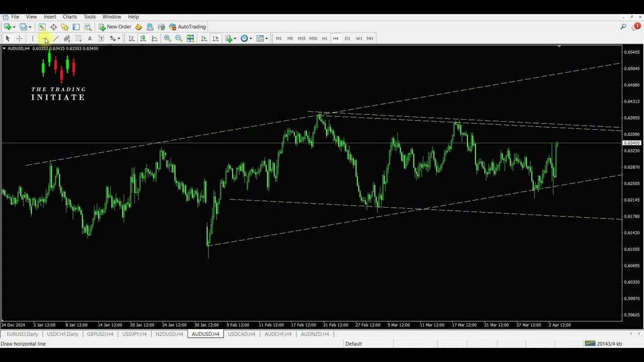
Task: Switch chart to candlesticks mode
Action: [143, 39]
